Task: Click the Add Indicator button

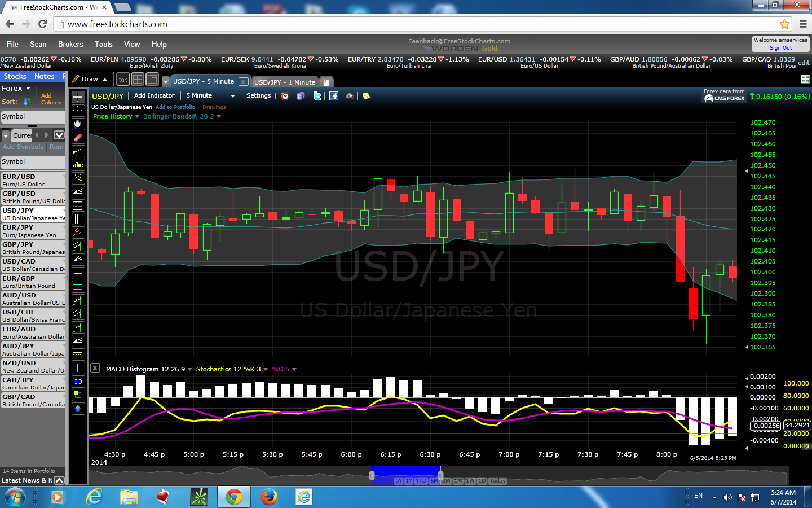Action: [x=154, y=95]
